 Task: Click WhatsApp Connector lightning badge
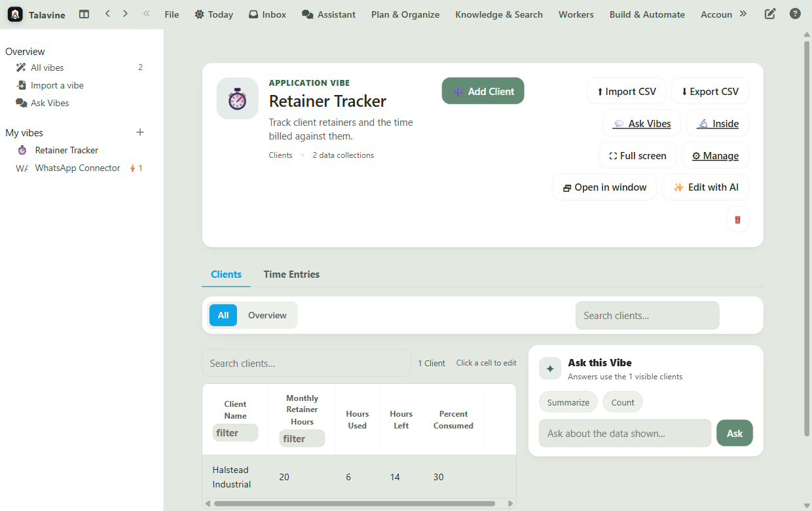pyautogui.click(x=136, y=168)
